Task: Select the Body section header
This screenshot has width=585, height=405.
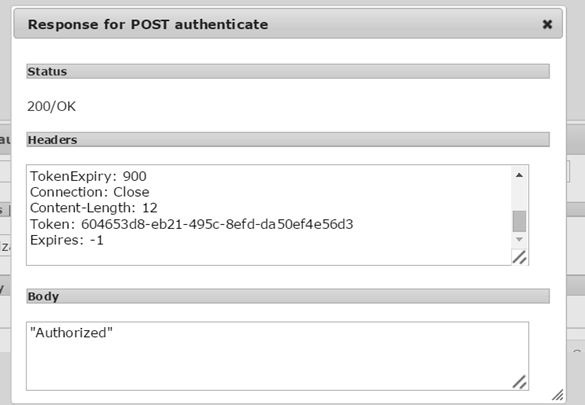Action: click(288, 296)
